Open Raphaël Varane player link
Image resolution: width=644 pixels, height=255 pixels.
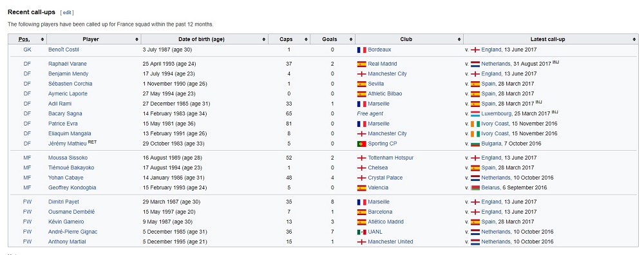pos(68,64)
